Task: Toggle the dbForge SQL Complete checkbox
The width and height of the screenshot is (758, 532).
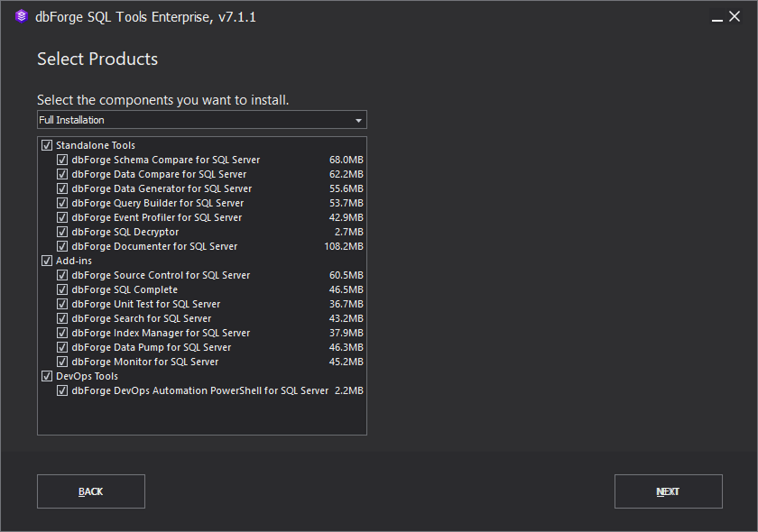Action: [x=62, y=290]
